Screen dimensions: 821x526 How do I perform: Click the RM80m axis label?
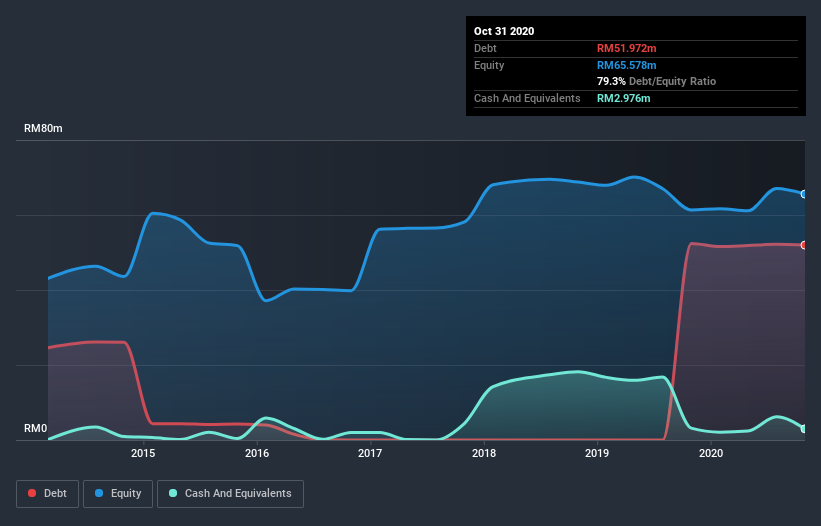(43, 128)
